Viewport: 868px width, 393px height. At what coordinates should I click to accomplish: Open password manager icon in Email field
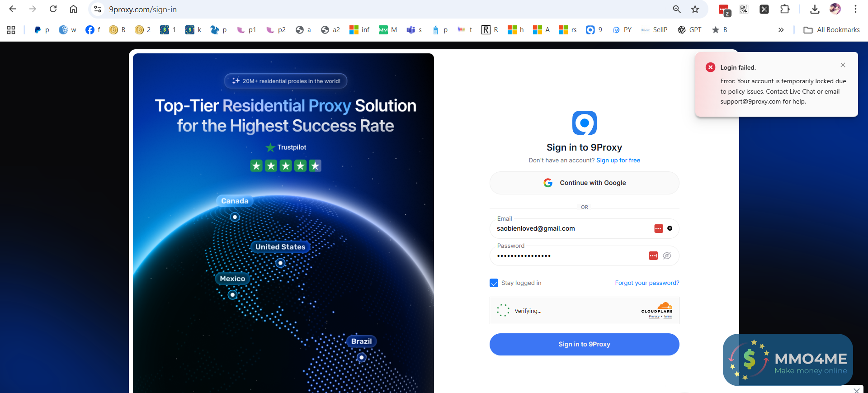click(659, 229)
